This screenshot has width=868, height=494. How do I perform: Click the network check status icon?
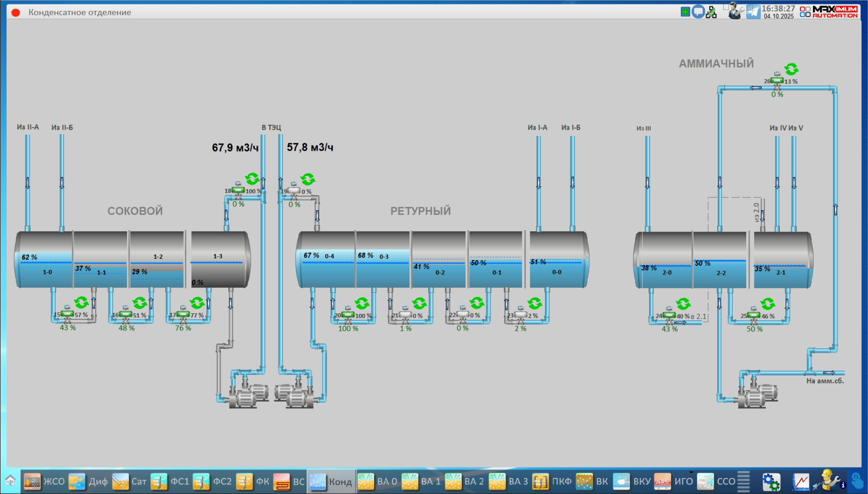(711, 13)
